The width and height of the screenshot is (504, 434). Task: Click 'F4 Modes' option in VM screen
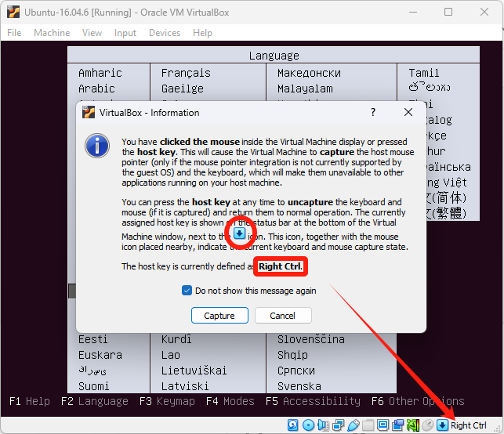click(230, 401)
